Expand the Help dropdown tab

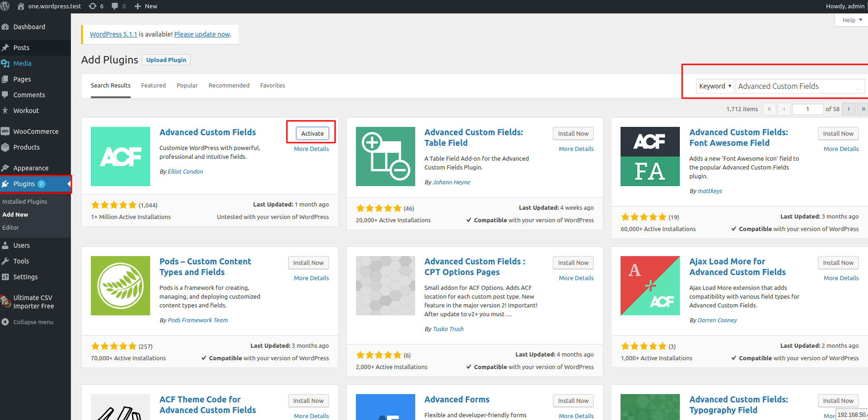click(852, 20)
